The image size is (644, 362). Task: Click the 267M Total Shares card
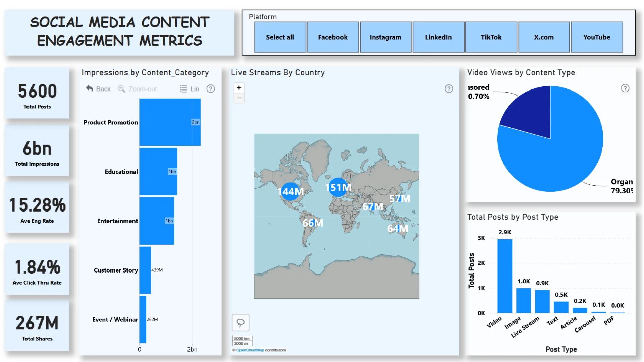[x=37, y=326]
